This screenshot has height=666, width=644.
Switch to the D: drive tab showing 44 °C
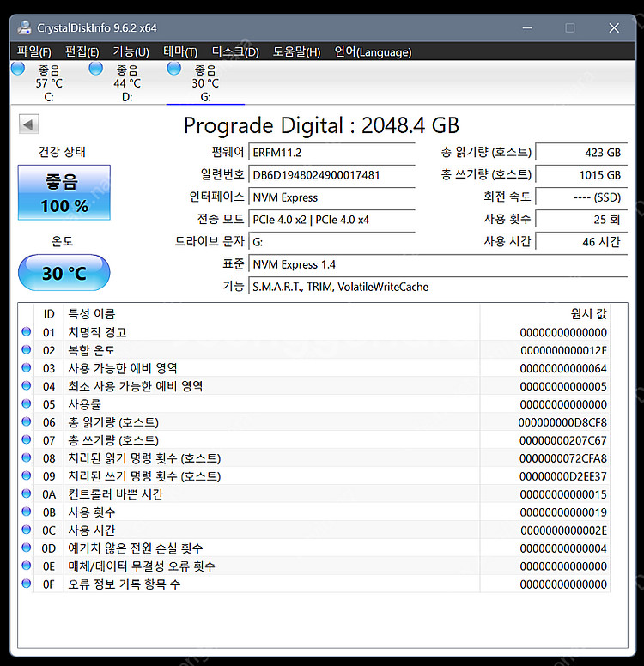(x=127, y=83)
